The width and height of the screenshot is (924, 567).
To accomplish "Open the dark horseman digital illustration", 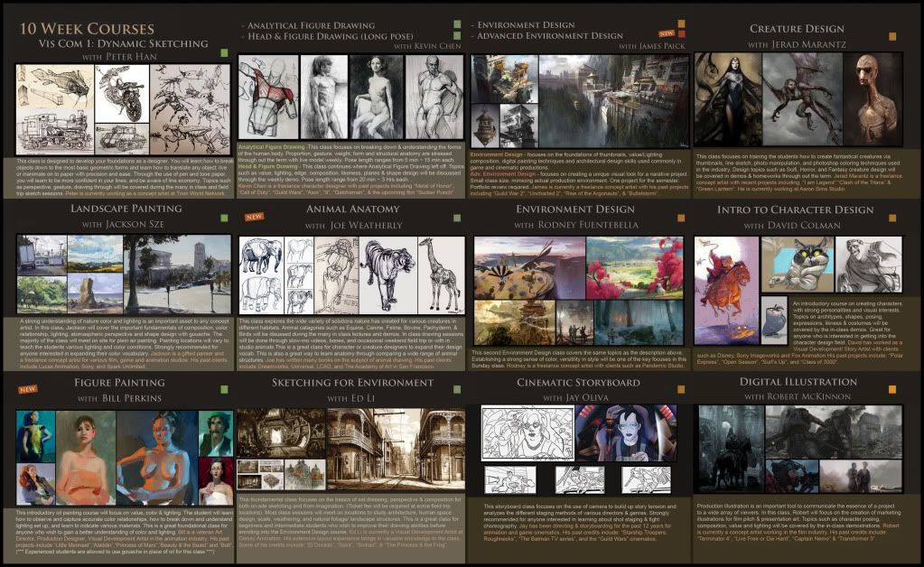I will tap(731, 448).
